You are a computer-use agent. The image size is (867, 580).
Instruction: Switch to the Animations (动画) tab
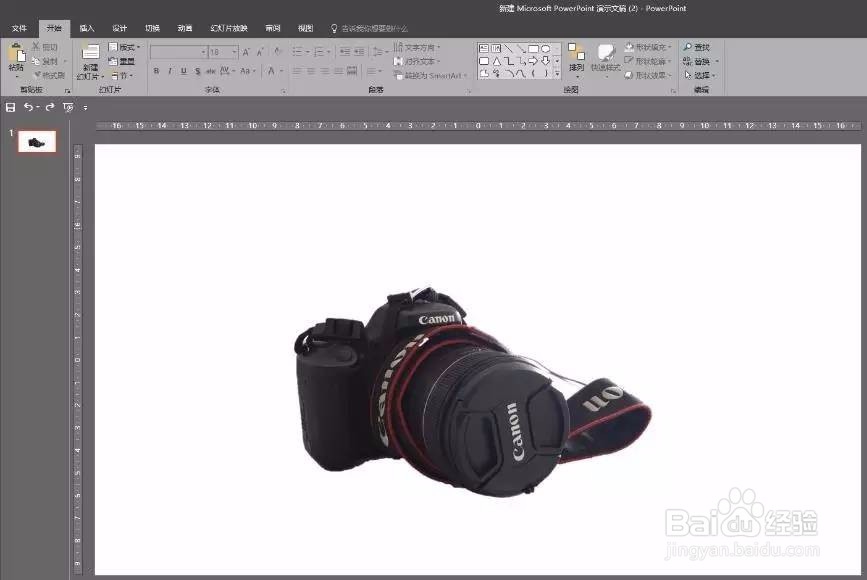tap(185, 28)
